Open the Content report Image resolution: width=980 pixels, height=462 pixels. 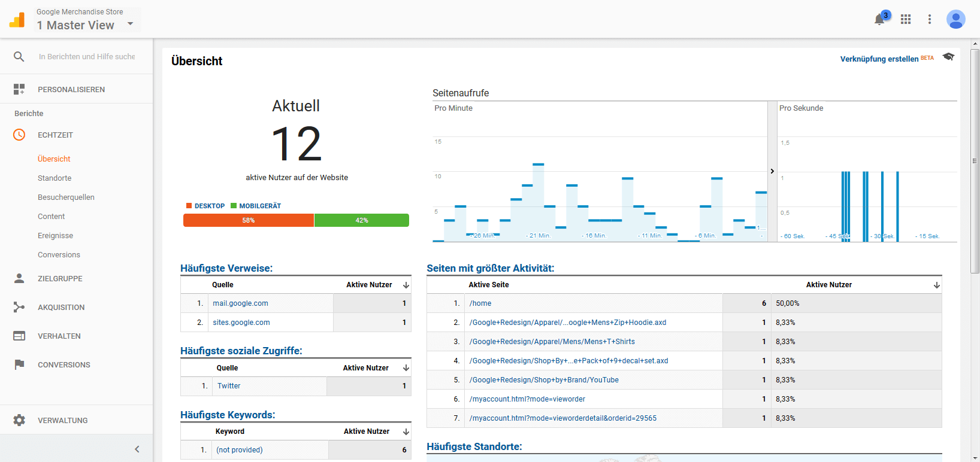[x=52, y=216]
